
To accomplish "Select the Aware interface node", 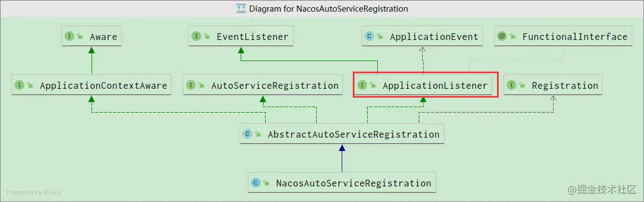I will point(91,37).
